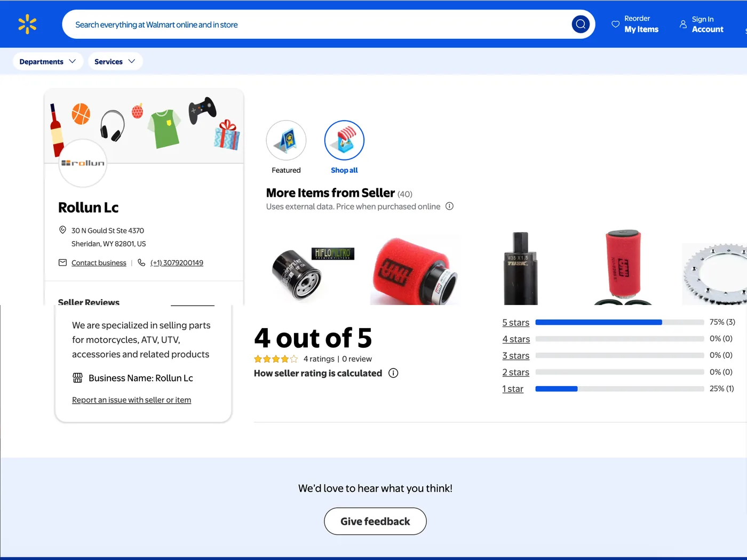Open the red UNI pod air filter thumbnail
Screen dimensions: 747x560
pyautogui.click(x=415, y=271)
